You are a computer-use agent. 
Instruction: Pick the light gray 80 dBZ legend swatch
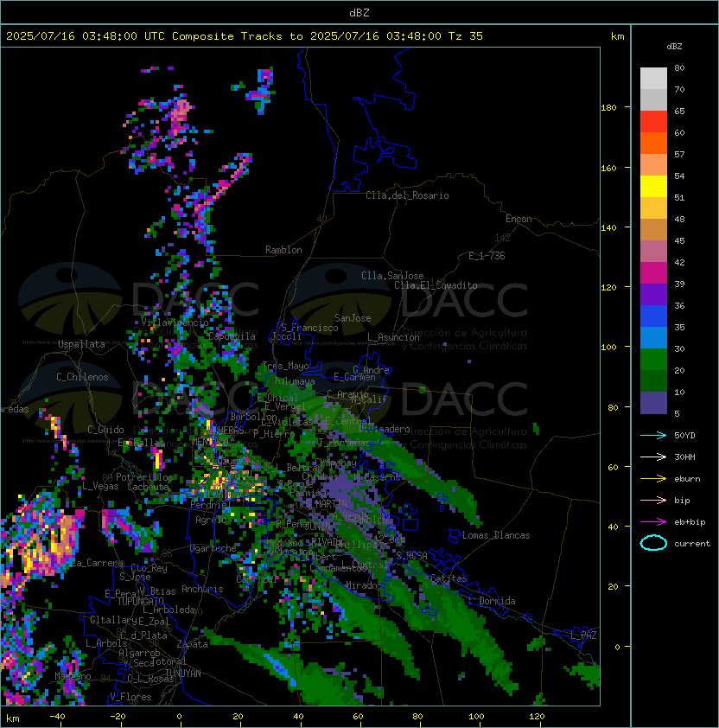[x=653, y=78]
